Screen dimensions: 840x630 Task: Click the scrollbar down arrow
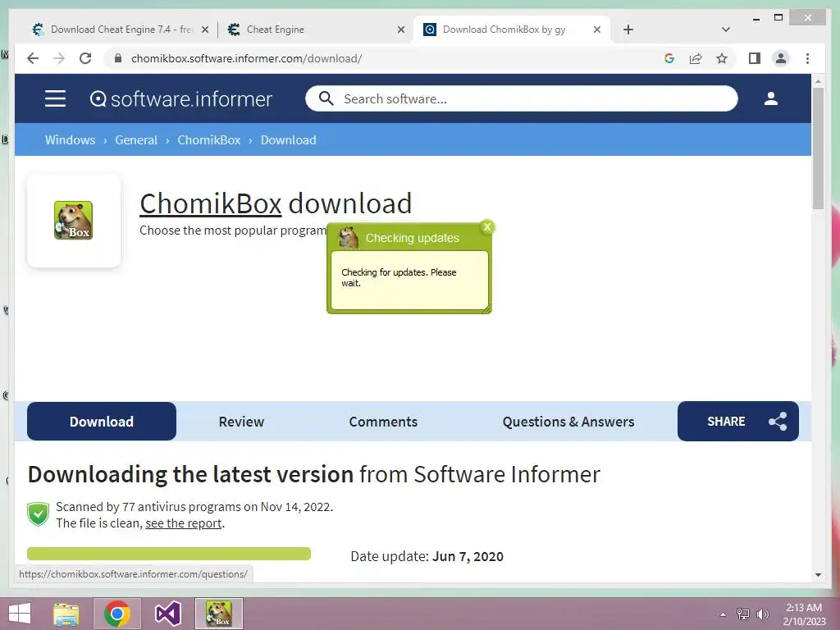coord(818,575)
